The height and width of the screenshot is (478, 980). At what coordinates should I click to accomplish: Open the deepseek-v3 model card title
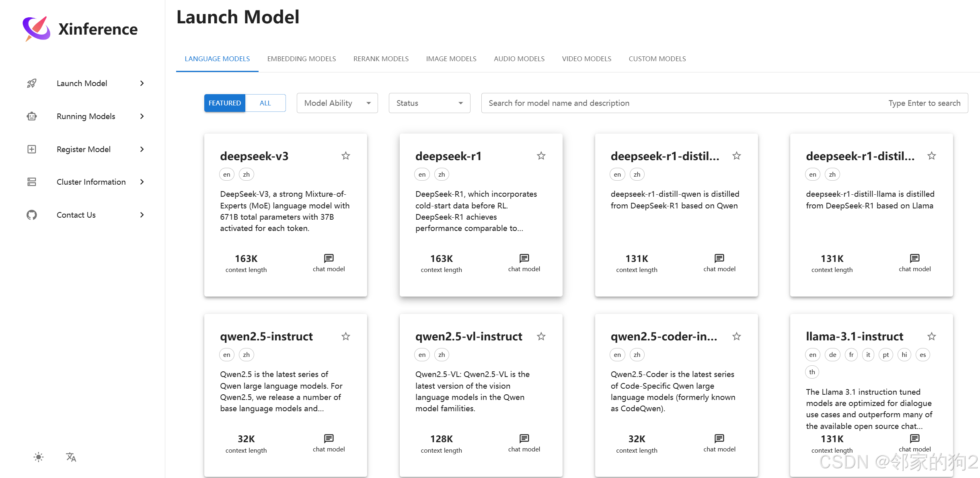(x=254, y=156)
